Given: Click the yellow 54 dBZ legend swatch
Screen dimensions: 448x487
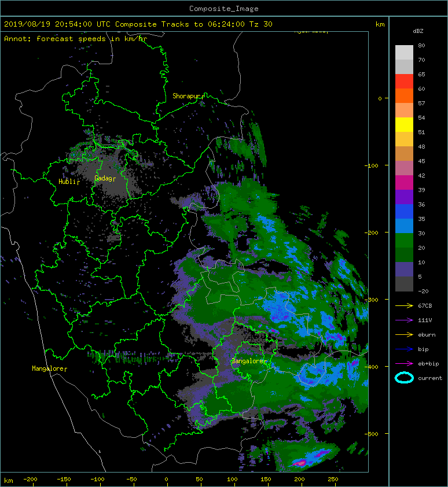Looking at the screenshot, I should (x=404, y=125).
